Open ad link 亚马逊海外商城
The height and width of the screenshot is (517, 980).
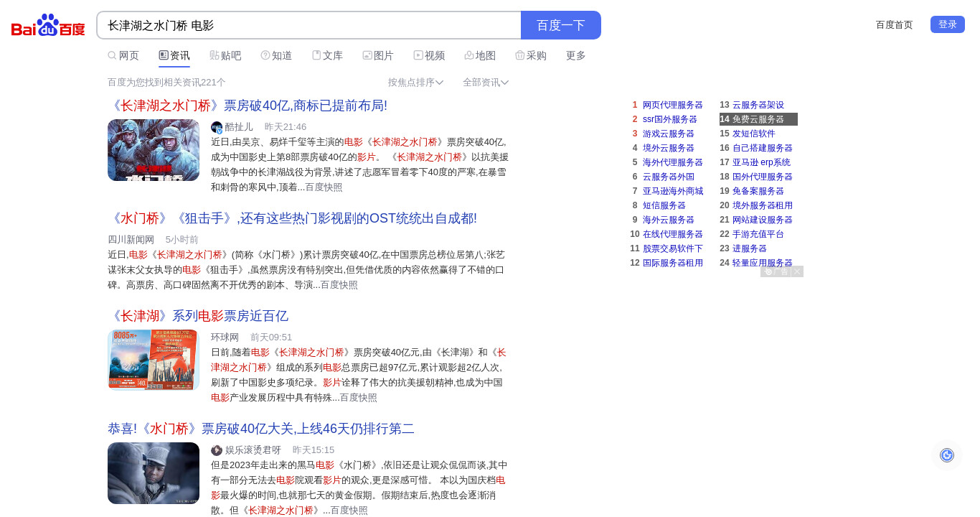tap(673, 191)
